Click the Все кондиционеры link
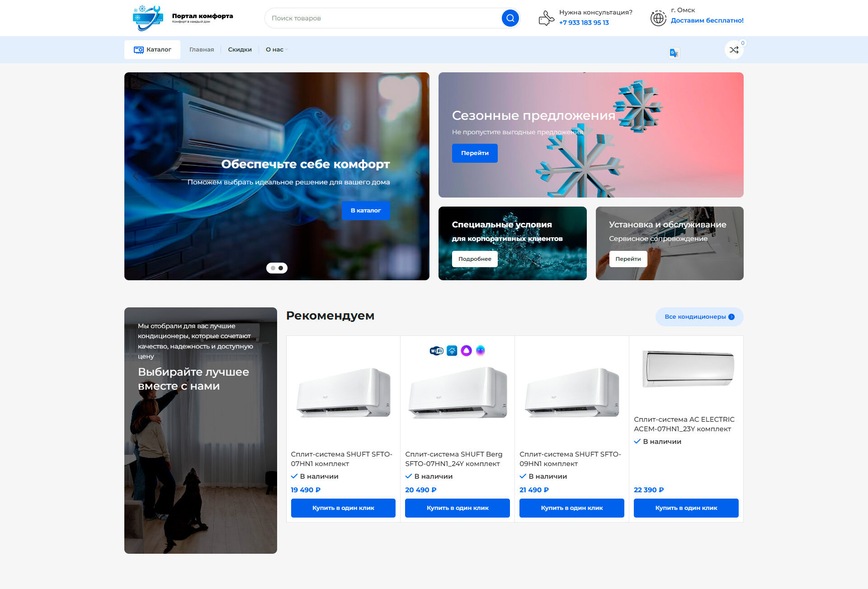 [x=699, y=317]
